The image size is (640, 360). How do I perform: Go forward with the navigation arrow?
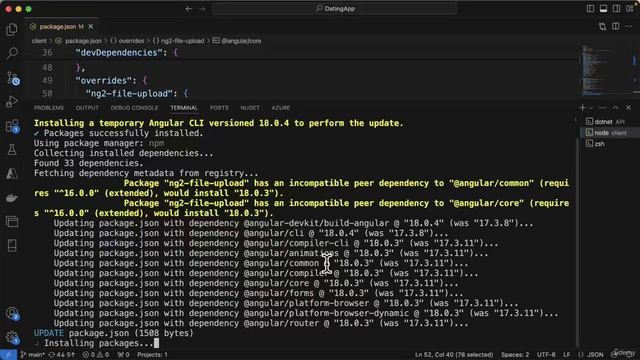coord(202,9)
